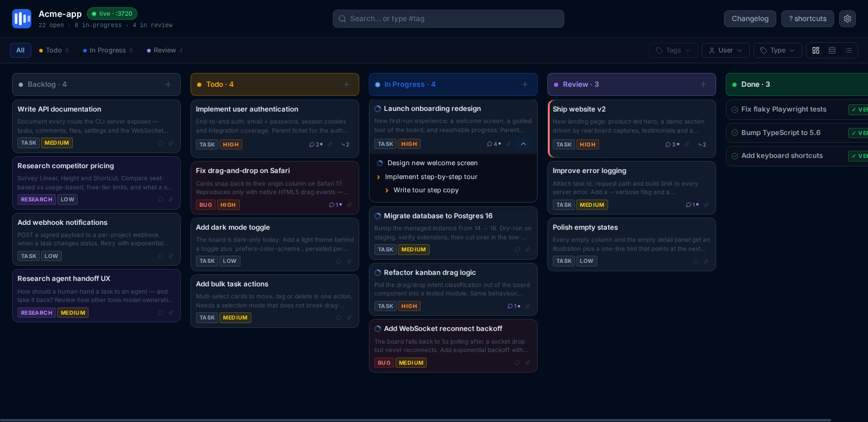Viewport: 868px width, 422px height.
Task: Click comment icon on Add dark mode toggle card
Action: coord(339,262)
